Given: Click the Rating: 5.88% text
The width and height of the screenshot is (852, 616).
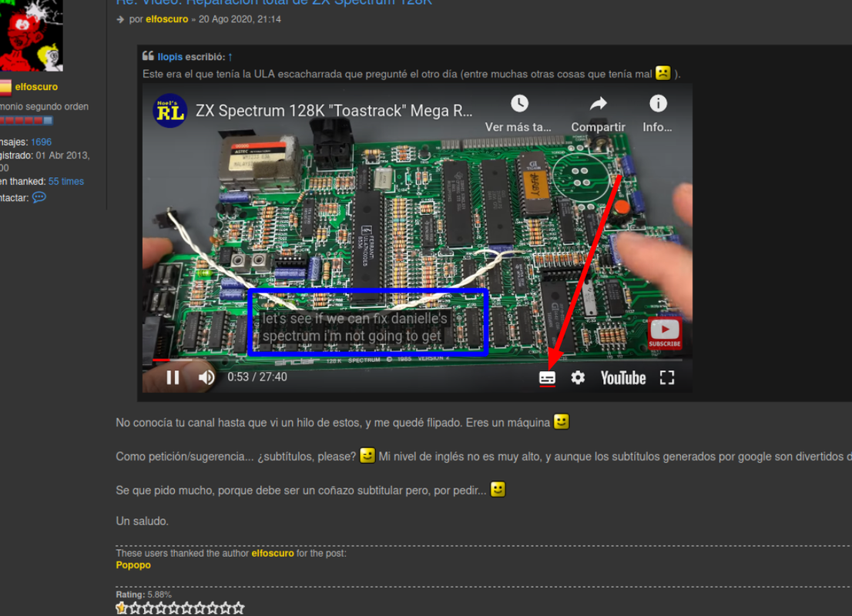Looking at the screenshot, I should pos(143,594).
